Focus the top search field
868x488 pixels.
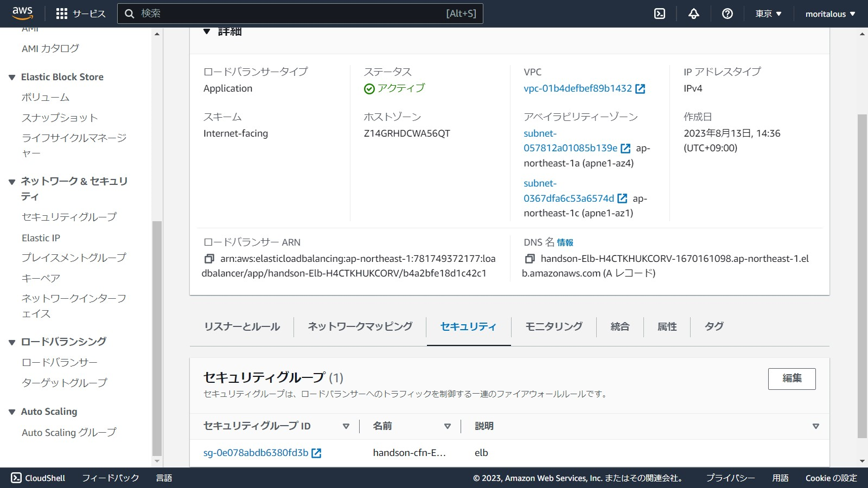[x=300, y=14]
